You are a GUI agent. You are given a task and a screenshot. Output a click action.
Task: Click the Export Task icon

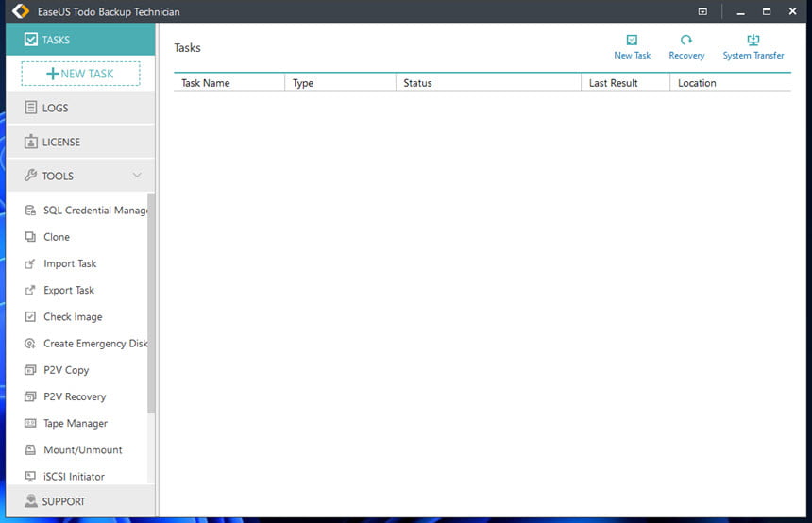(x=30, y=290)
